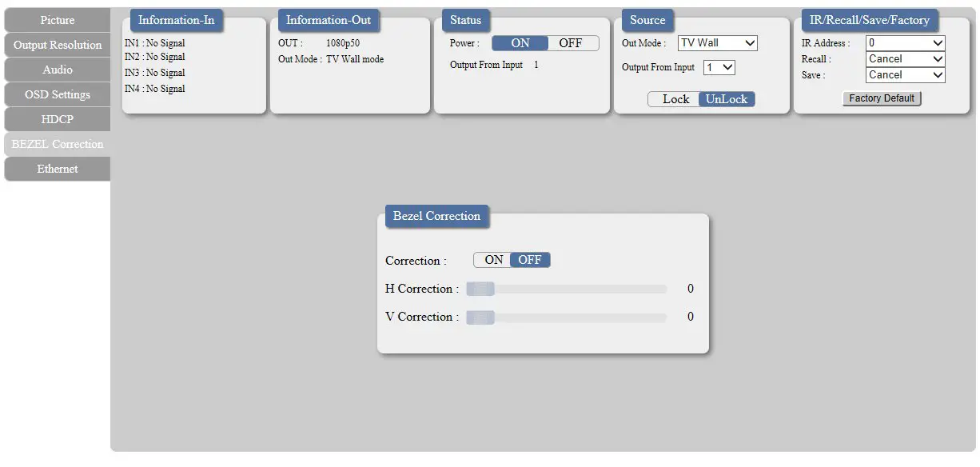The image size is (980, 467).
Task: Open the Save dropdown
Action: point(905,75)
